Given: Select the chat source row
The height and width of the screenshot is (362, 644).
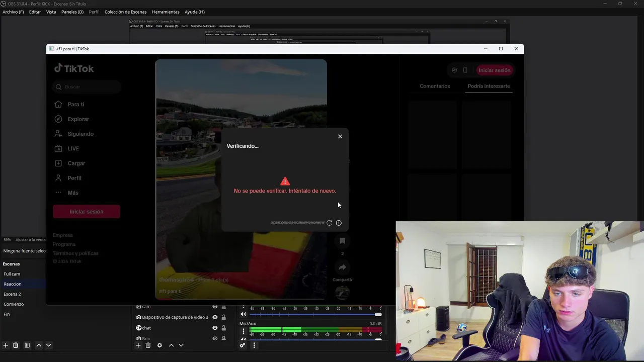Looking at the screenshot, I should pyautogui.click(x=181, y=328).
